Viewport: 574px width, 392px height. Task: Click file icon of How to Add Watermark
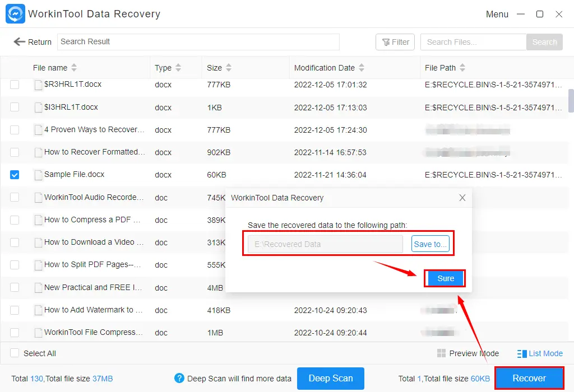click(x=38, y=310)
